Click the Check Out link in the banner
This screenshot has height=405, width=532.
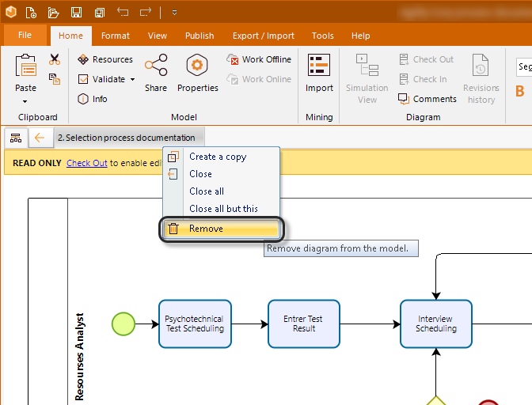(87, 163)
